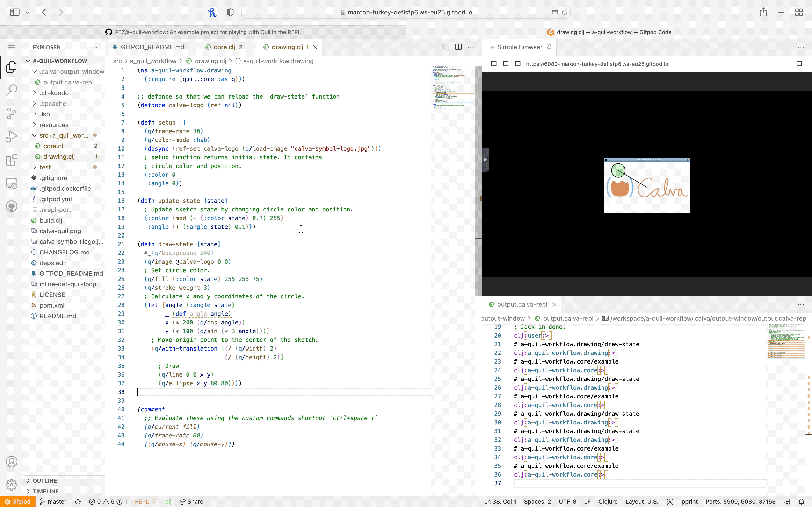
Task: Toggle the Safari sidebar button
Action: (x=15, y=12)
